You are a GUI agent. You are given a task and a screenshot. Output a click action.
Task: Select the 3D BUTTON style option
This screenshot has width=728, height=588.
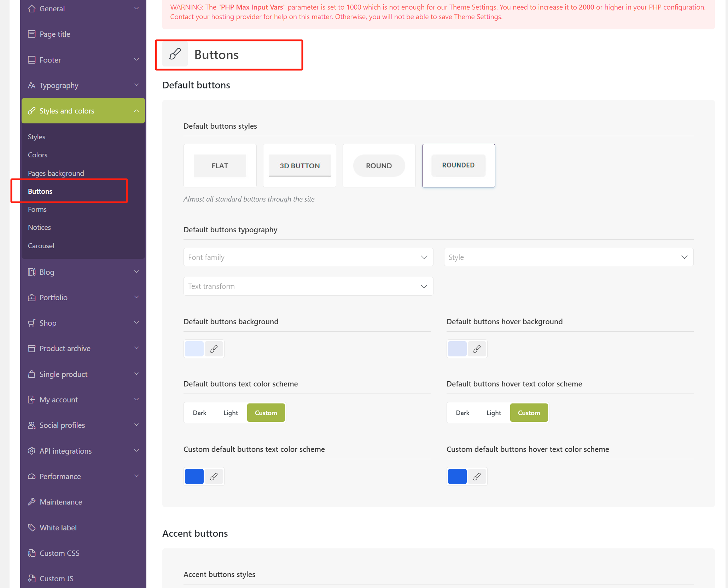pos(299,165)
